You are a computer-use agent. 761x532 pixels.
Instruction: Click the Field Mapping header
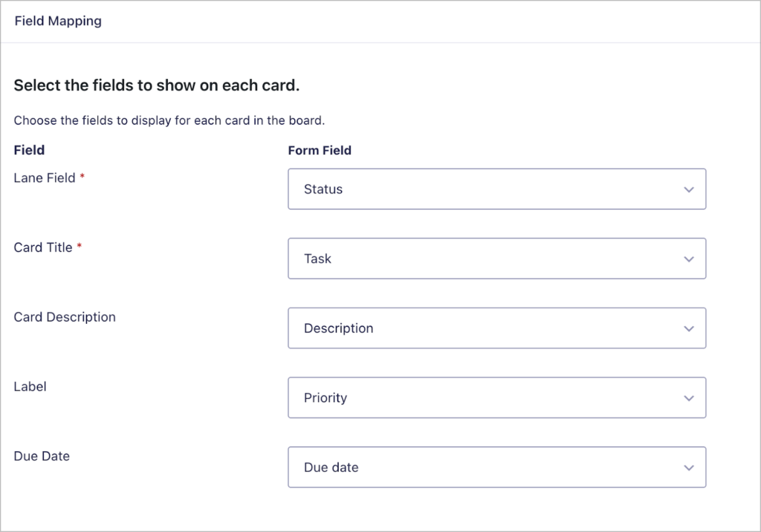tap(58, 21)
